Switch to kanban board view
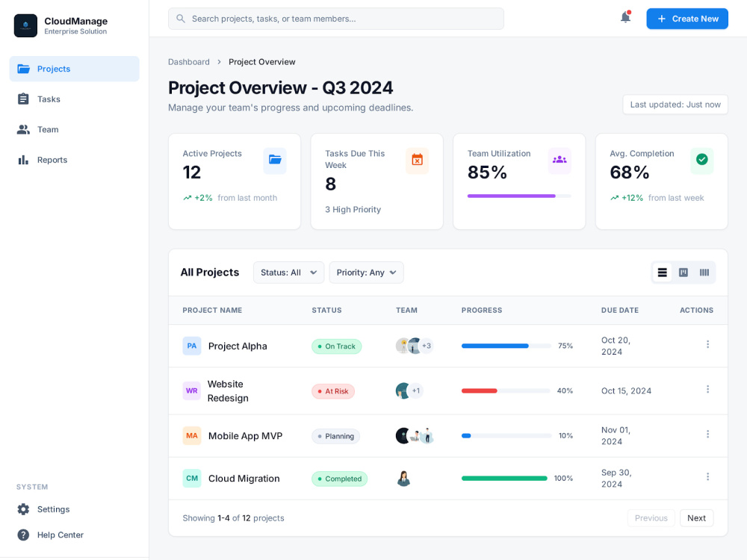 (x=684, y=273)
